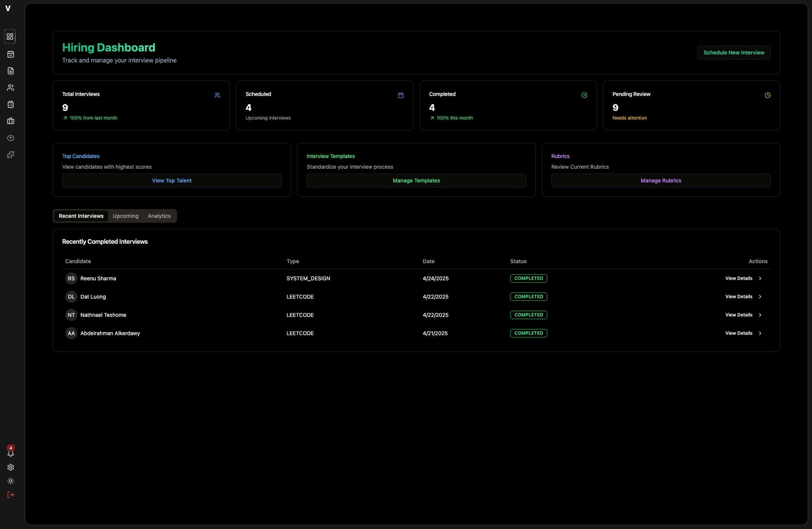The image size is (812, 529).
Task: Open the settings gear in sidebar
Action: [10, 467]
